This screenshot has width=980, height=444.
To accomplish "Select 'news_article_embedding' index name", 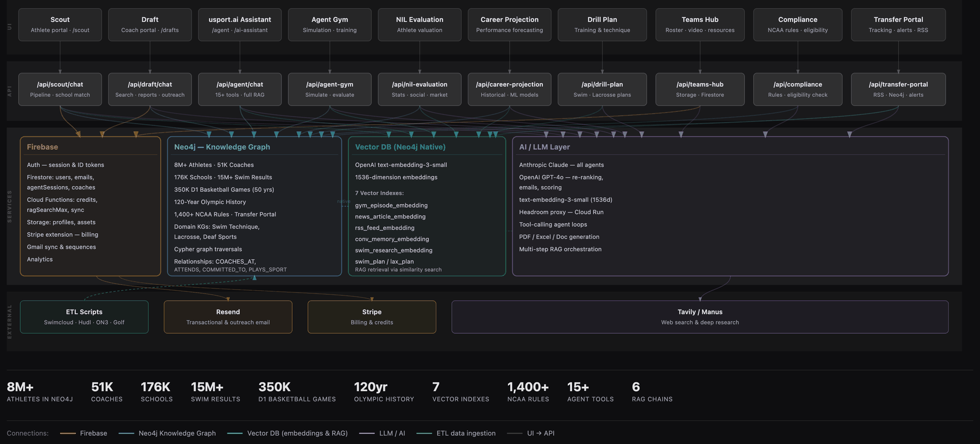I will tap(390, 217).
